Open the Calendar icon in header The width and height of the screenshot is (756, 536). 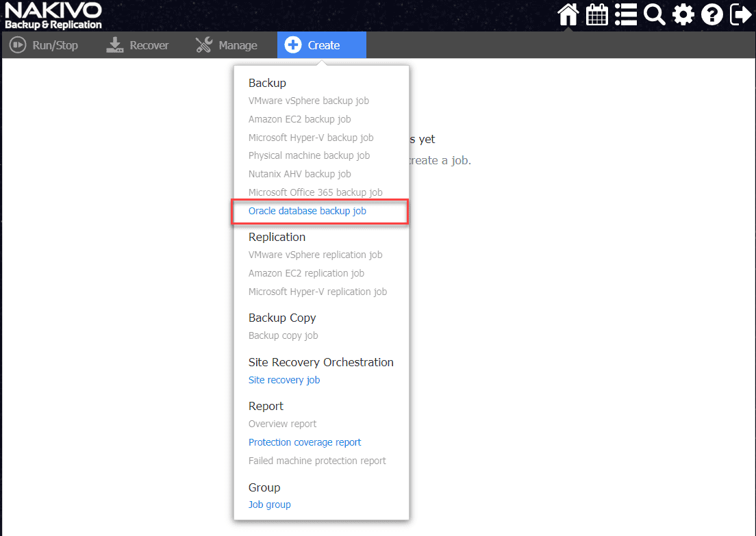click(x=597, y=14)
